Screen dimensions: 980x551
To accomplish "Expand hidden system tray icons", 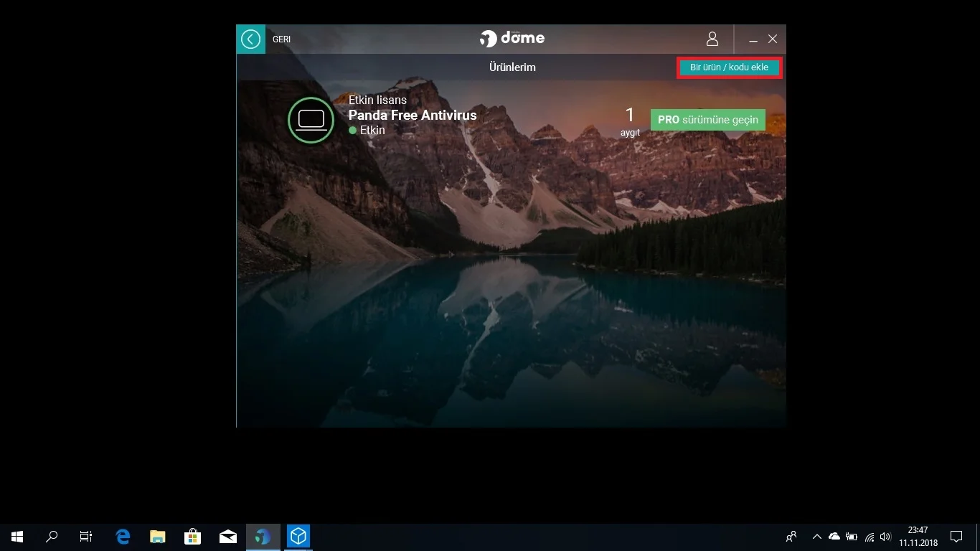I will [816, 537].
